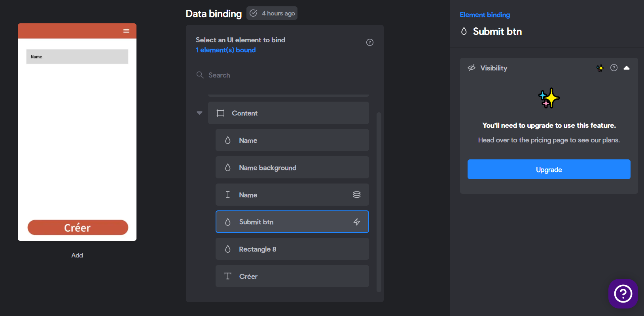Select the Name background element
The height and width of the screenshot is (316, 644).
tap(292, 167)
